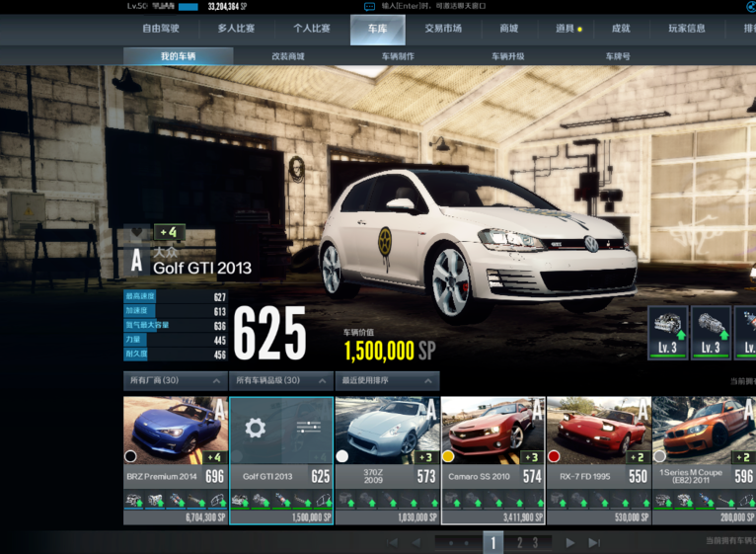Click the nitro upgrade icon on Camaro SS card

point(493,500)
